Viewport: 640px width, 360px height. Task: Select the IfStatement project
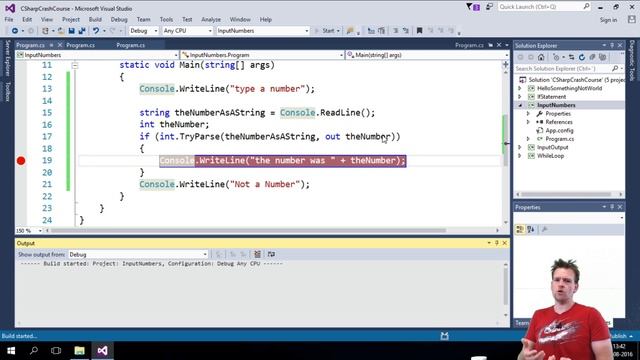tap(551, 97)
